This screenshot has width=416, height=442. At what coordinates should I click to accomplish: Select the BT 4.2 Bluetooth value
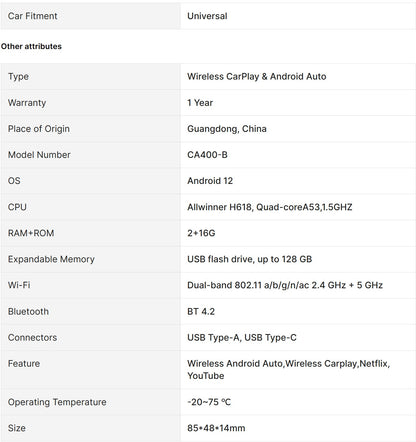pos(201,312)
